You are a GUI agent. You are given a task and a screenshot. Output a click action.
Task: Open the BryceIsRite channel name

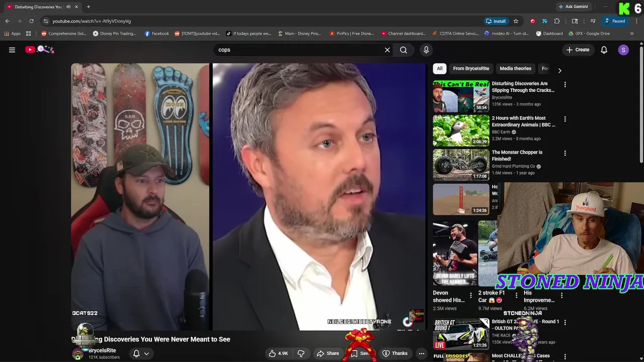pos(102,350)
